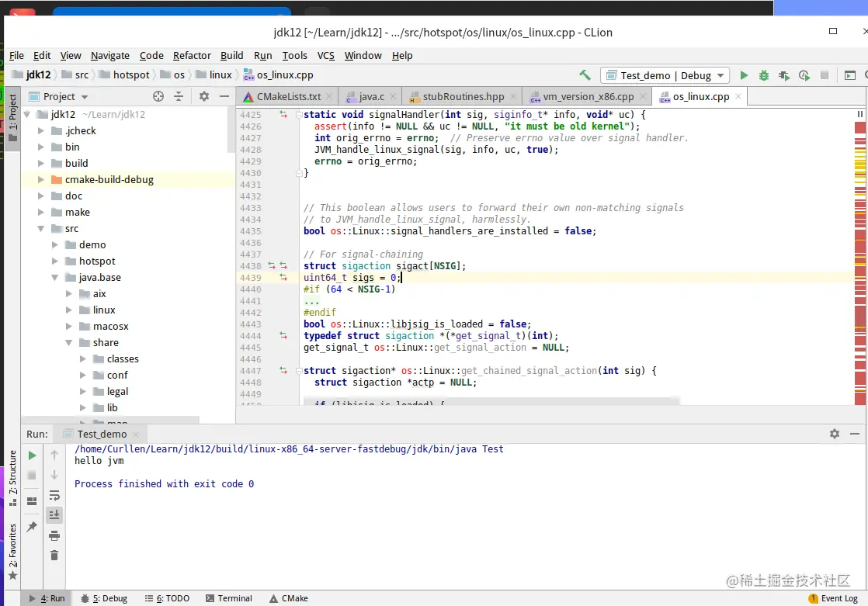The image size is (868, 606).
Task: Hide the Run tool window
Action: point(855,434)
